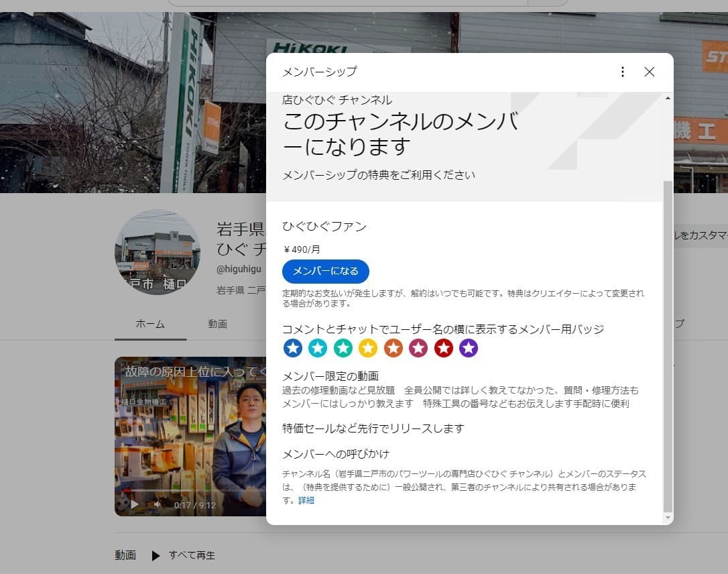Image resolution: width=728 pixels, height=574 pixels.
Task: Switch to the 動画 tab
Action: click(217, 324)
